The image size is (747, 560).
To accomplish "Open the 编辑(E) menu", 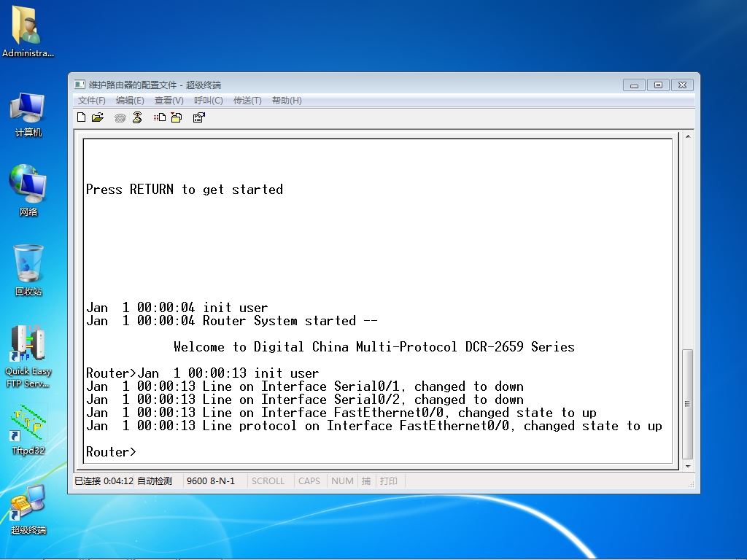I will pyautogui.click(x=130, y=101).
